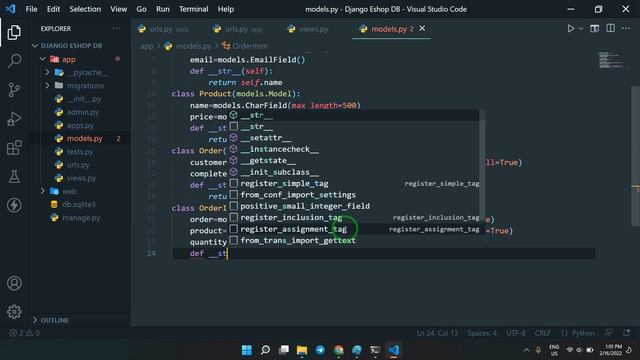This screenshot has height=360, width=640.
Task: Open the Source Control view
Action: pos(14,89)
